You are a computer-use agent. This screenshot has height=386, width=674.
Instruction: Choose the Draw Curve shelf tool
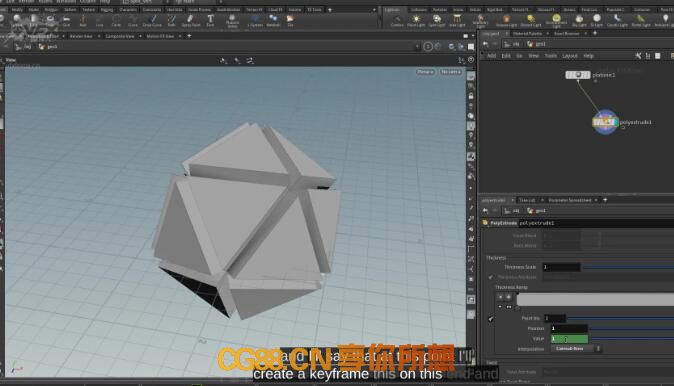[x=152, y=20]
